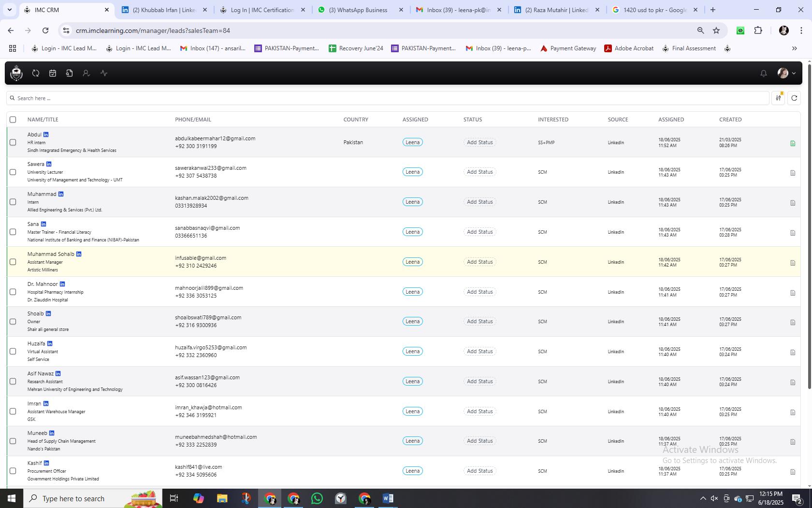This screenshot has height=508, width=812.
Task: Open LinkedIn profile icon next to Sawera
Action: [49, 164]
